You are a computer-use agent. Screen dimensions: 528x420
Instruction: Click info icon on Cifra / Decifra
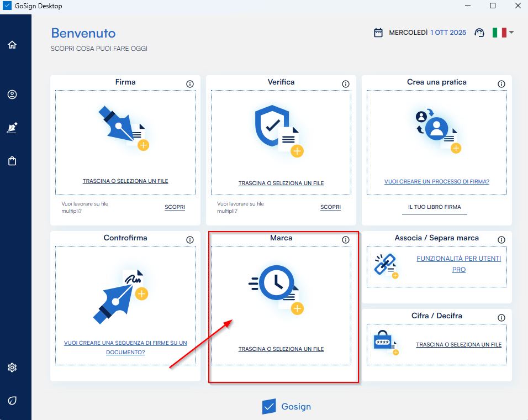coord(501,318)
